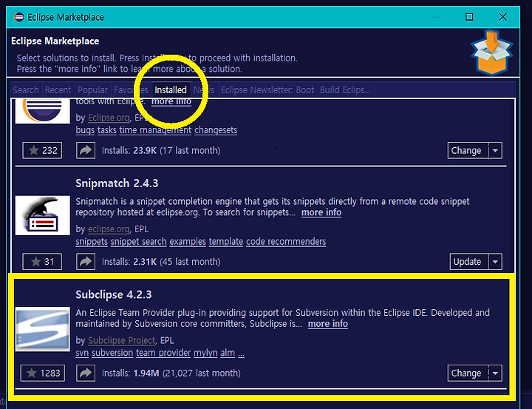Click the ellipsis after alm tag
The width and height of the screenshot is (532, 409).
pos(241,354)
